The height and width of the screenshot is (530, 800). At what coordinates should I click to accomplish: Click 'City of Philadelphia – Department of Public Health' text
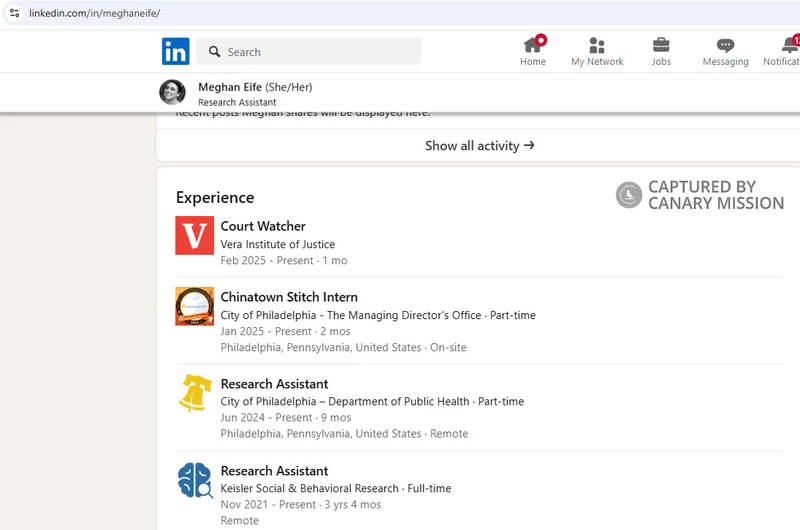point(345,401)
